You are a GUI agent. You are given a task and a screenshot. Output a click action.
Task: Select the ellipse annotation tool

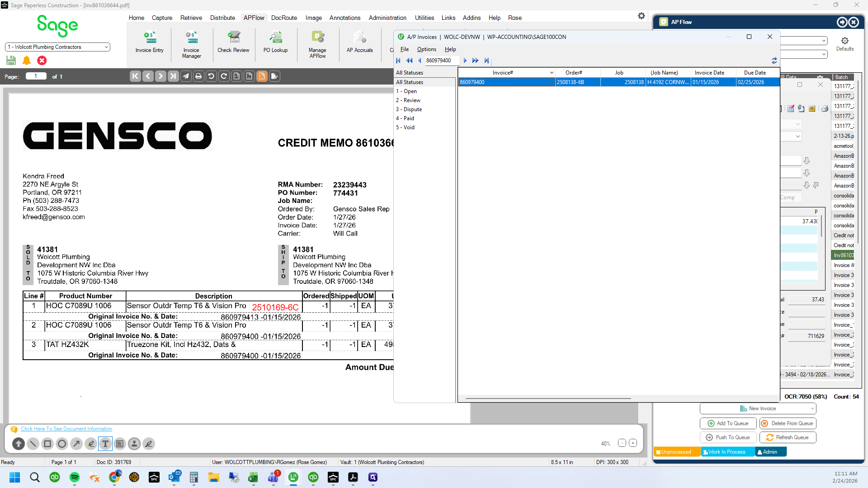pyautogui.click(x=62, y=444)
